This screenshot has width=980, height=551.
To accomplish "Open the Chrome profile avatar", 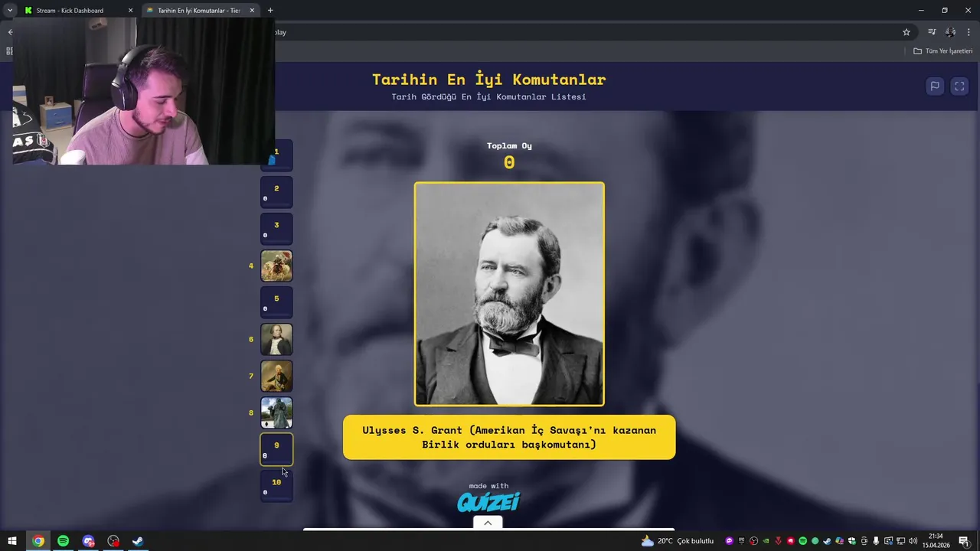I will (950, 32).
